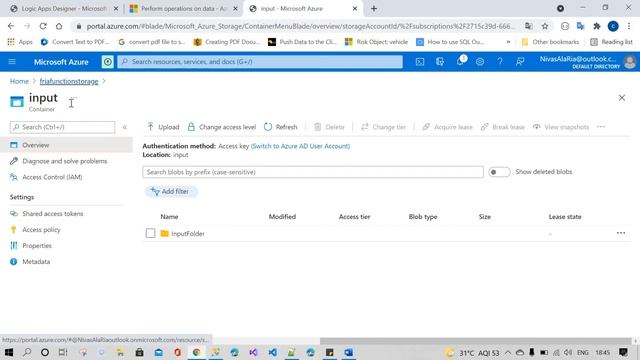This screenshot has width=640, height=360.
Task: Open the toolbar more options ellipsis
Action: point(601,127)
